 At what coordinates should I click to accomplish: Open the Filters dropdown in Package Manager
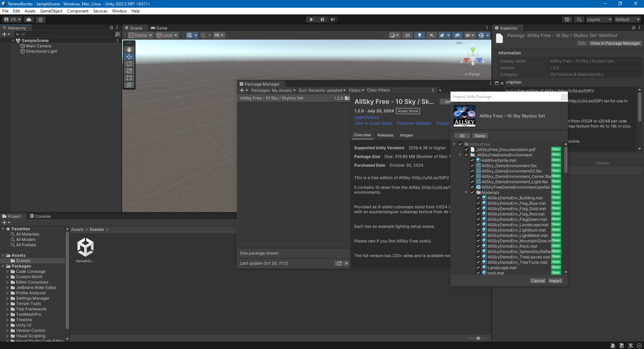[x=356, y=90]
